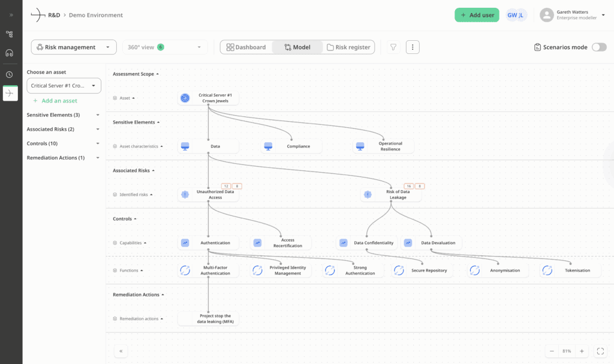
Task: Switch to the Risk register tab
Action: [x=348, y=47]
